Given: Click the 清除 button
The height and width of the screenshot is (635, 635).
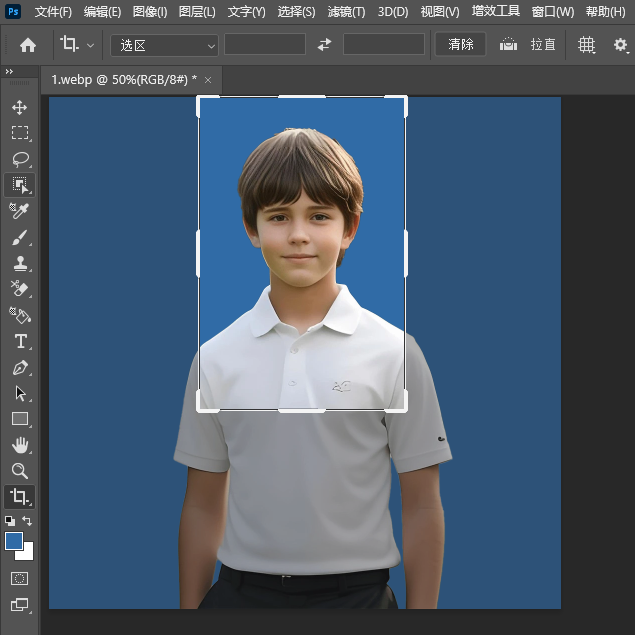Looking at the screenshot, I should click(461, 45).
